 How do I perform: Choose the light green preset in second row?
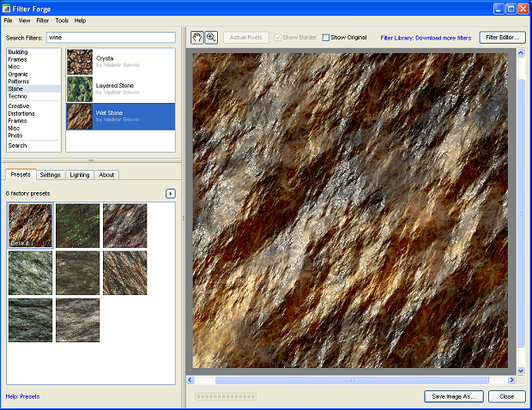click(31, 273)
